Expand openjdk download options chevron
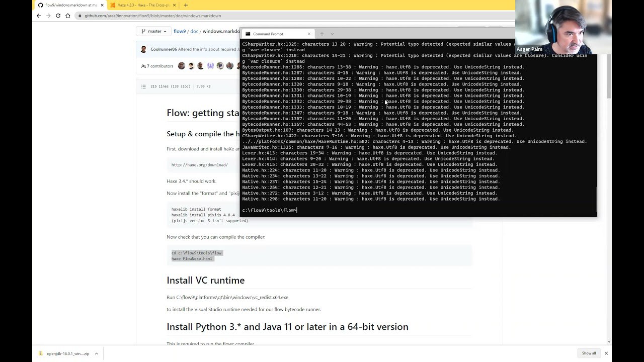 coord(96,353)
